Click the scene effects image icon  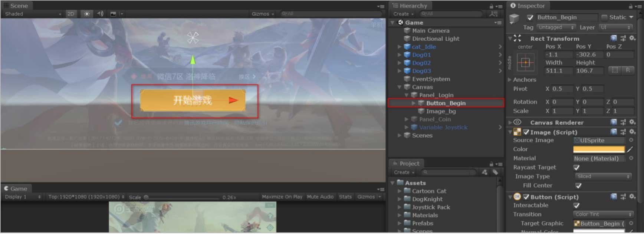[114, 14]
